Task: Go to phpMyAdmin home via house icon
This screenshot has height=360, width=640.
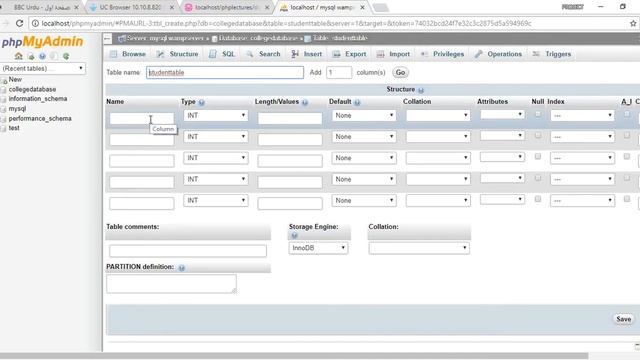Action: 18,56
